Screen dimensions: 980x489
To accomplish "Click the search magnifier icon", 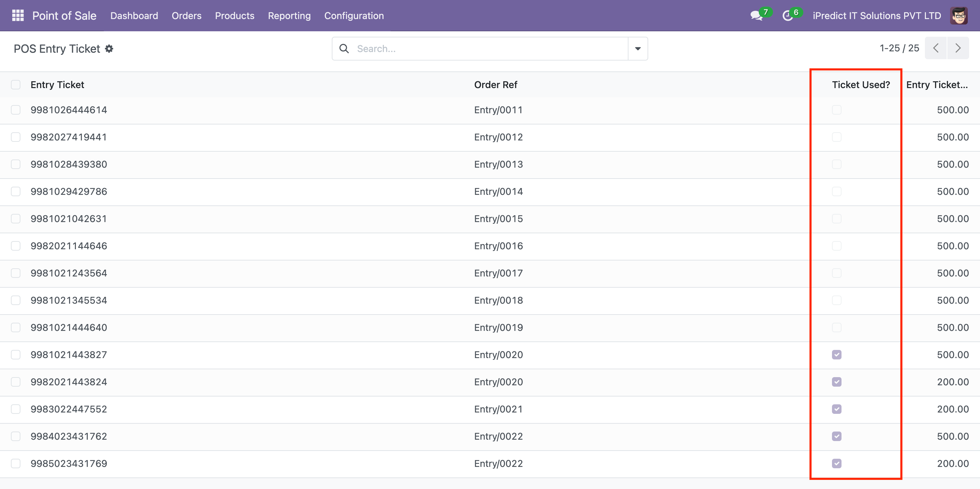I will click(x=344, y=49).
